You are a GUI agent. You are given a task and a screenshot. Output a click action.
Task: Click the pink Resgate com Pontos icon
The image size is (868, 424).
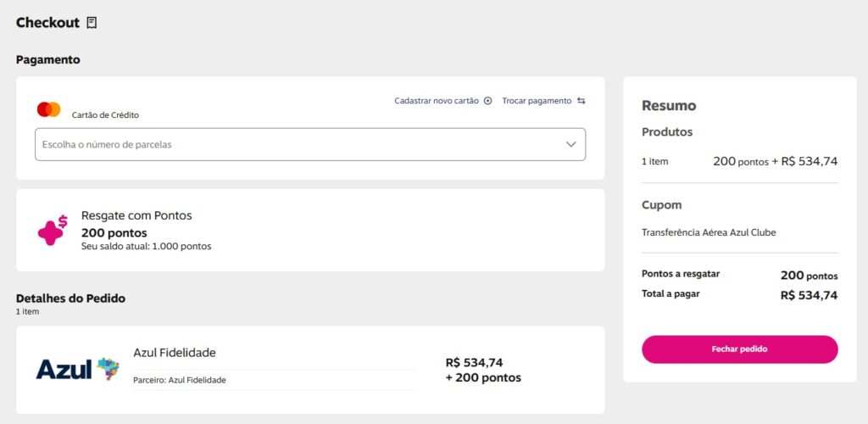click(x=52, y=230)
